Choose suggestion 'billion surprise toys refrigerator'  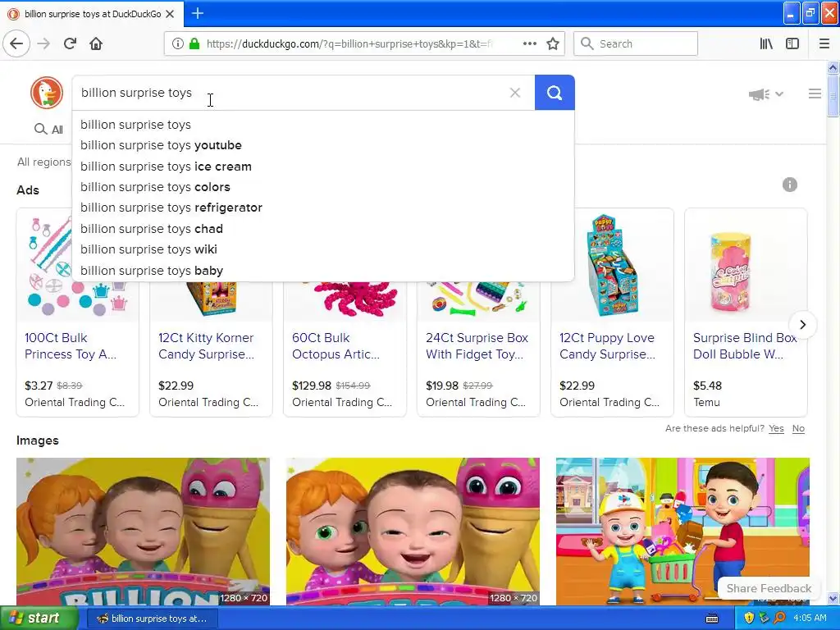coord(323,208)
